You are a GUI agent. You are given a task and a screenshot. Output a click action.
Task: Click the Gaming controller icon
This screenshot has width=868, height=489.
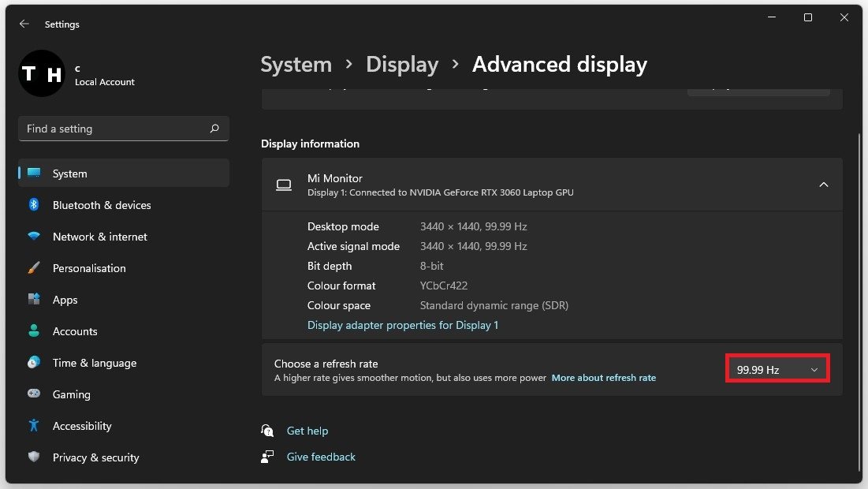click(x=34, y=394)
